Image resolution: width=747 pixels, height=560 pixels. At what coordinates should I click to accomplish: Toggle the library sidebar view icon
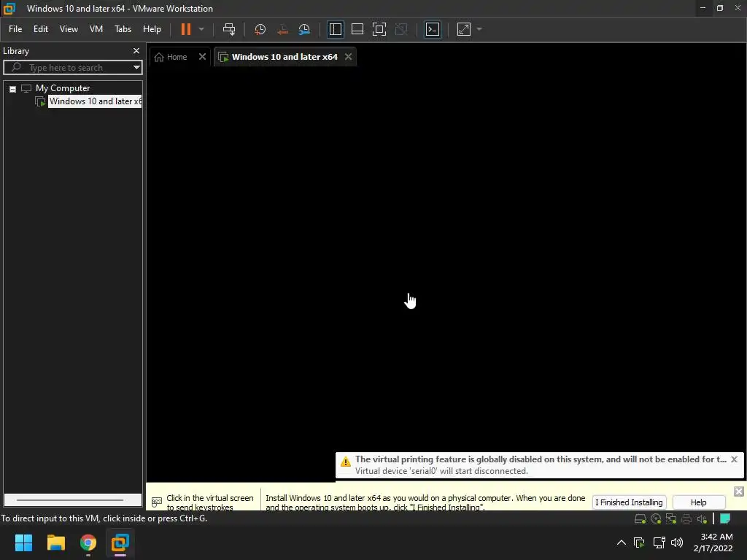click(336, 29)
